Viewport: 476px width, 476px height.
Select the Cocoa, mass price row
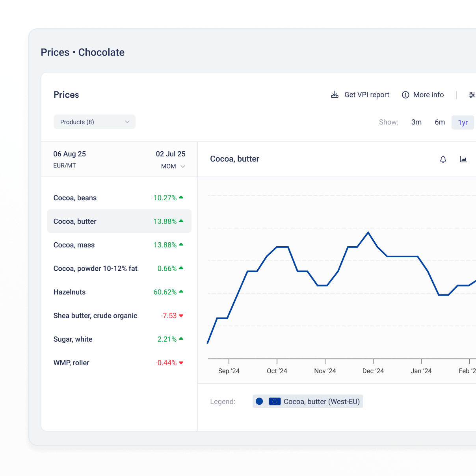(119, 245)
